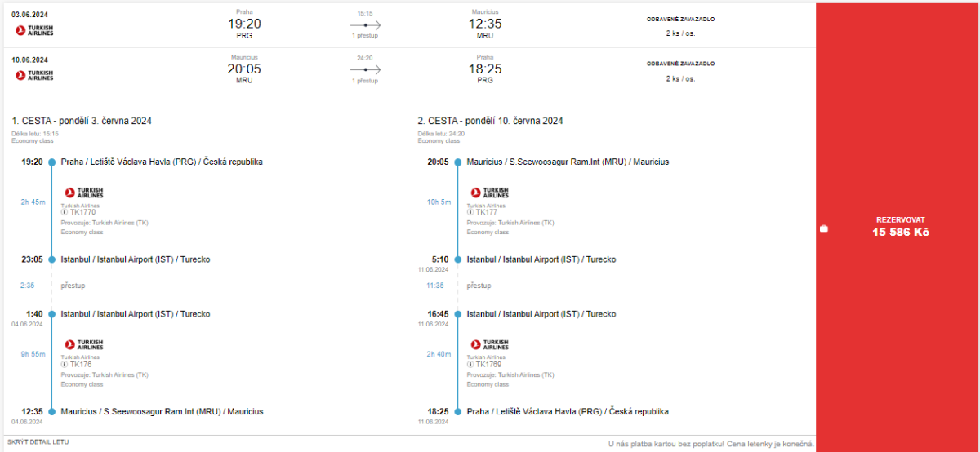Click the info icon beside flight TK177

pos(470,212)
